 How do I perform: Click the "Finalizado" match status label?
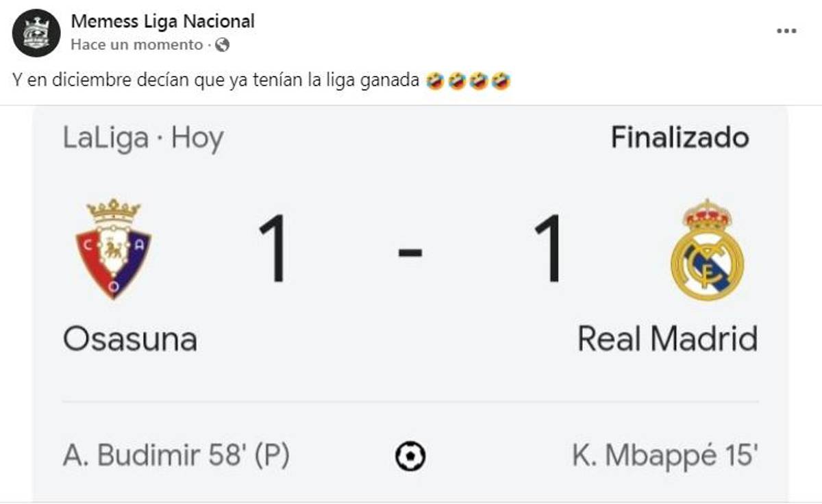point(680,138)
